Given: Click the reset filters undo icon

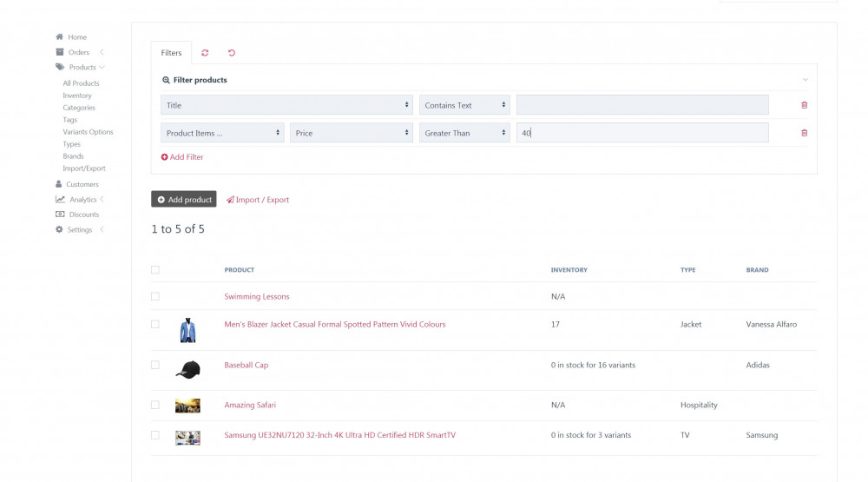Looking at the screenshot, I should (232, 53).
